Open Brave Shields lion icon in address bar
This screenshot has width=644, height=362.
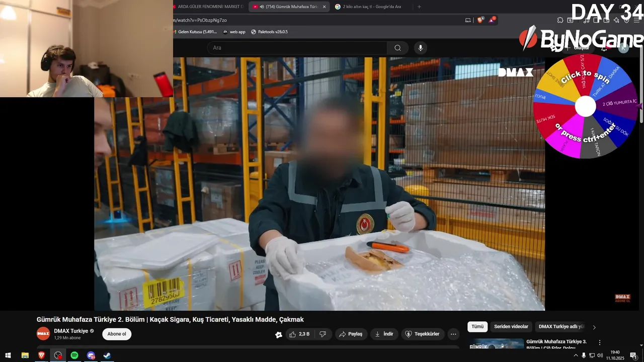480,20
